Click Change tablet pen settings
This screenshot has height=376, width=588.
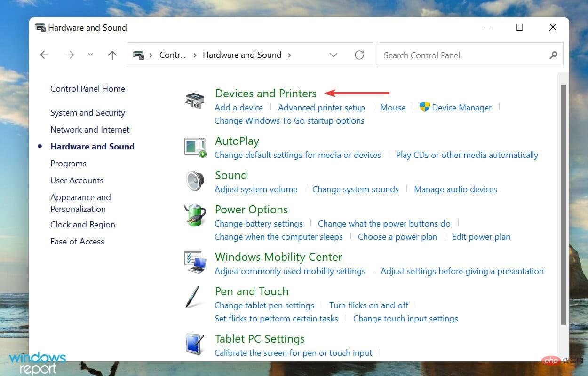click(x=264, y=305)
